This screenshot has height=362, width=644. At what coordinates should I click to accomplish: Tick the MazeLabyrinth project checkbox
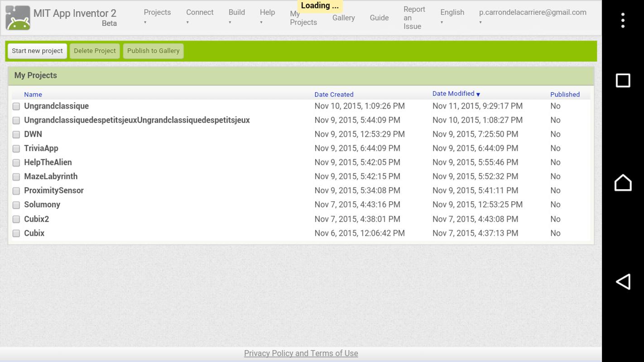click(x=16, y=176)
